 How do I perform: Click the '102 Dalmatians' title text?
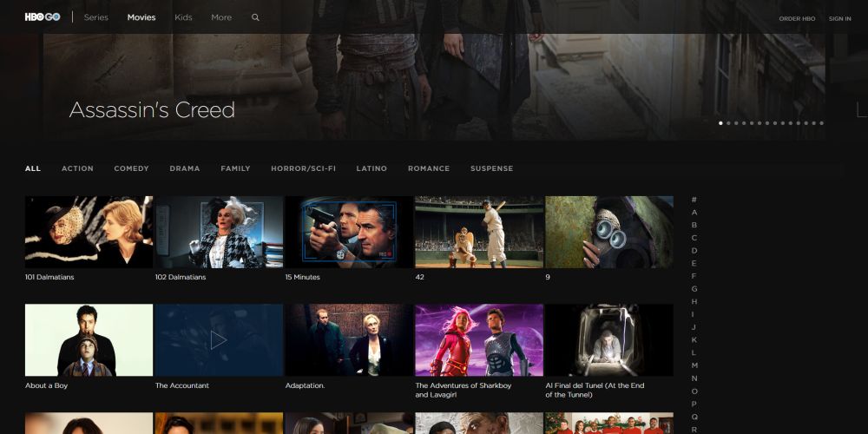click(x=181, y=277)
